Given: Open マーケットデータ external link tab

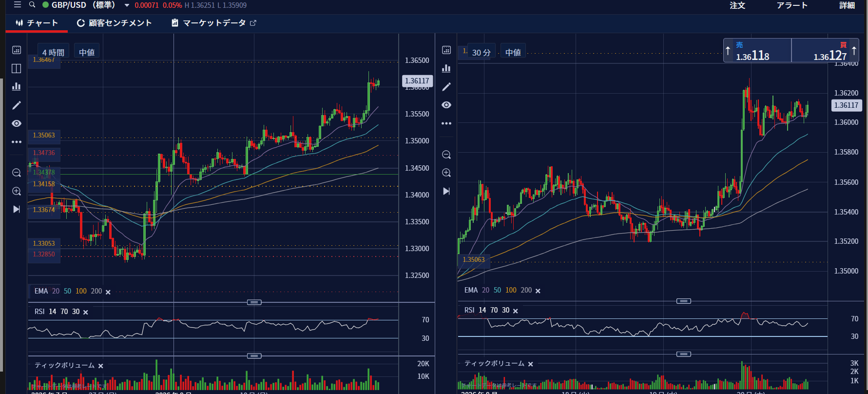Looking at the screenshot, I should (214, 23).
